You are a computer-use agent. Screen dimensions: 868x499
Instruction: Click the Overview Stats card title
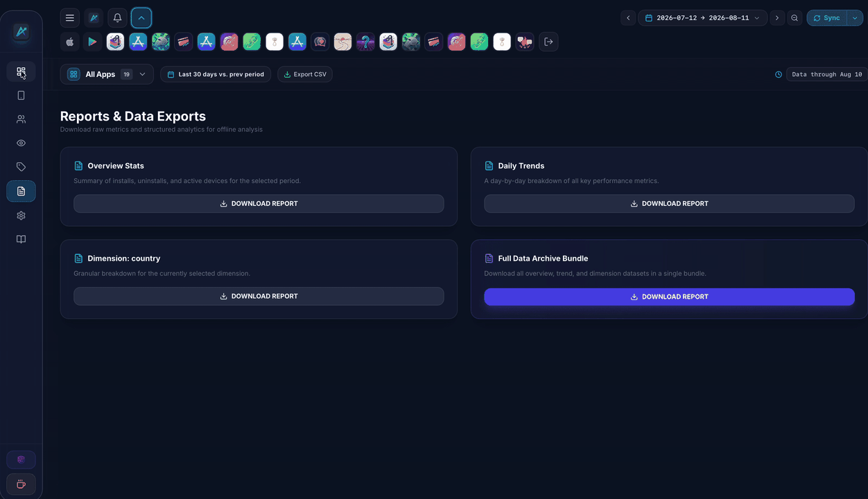(x=116, y=166)
